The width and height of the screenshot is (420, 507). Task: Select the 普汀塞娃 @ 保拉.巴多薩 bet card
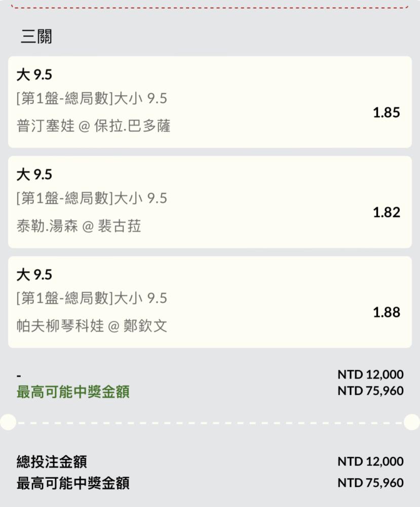point(210,102)
